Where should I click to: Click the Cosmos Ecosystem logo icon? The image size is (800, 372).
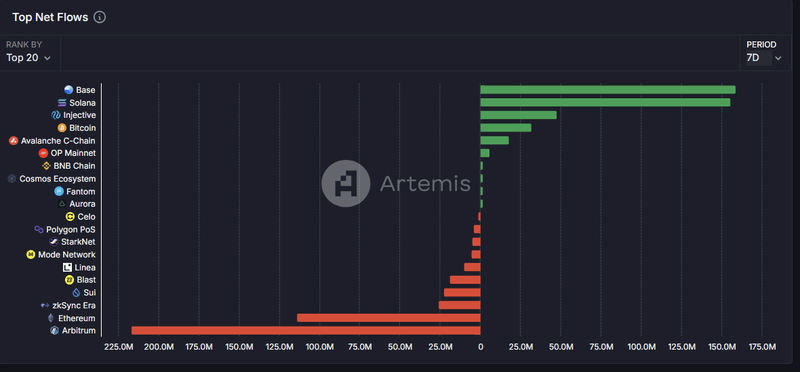(12, 179)
